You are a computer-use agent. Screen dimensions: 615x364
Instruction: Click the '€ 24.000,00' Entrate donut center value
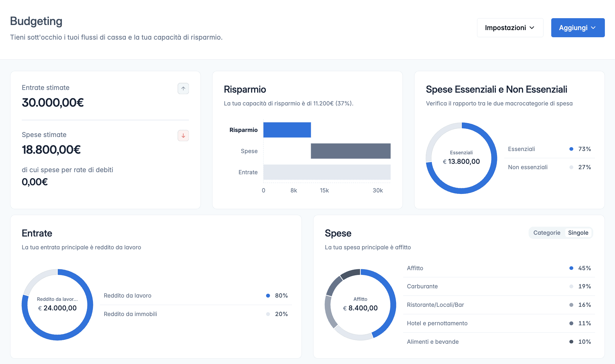coord(57,308)
